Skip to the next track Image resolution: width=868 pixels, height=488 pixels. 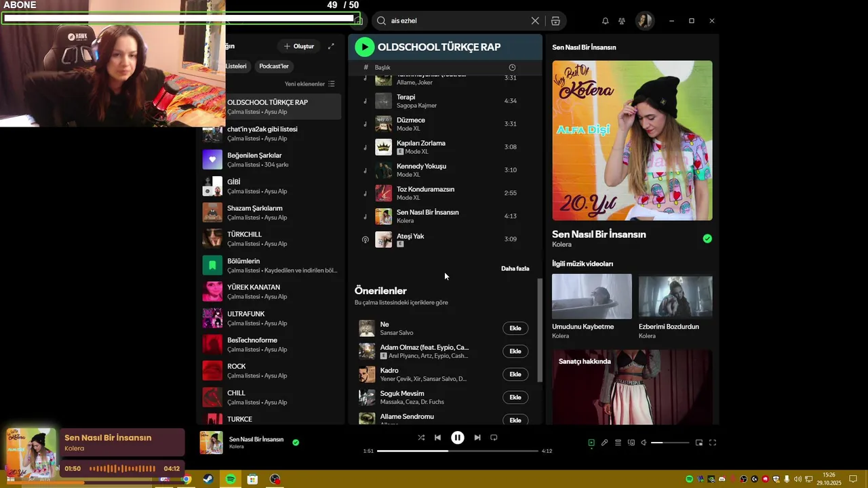click(477, 438)
